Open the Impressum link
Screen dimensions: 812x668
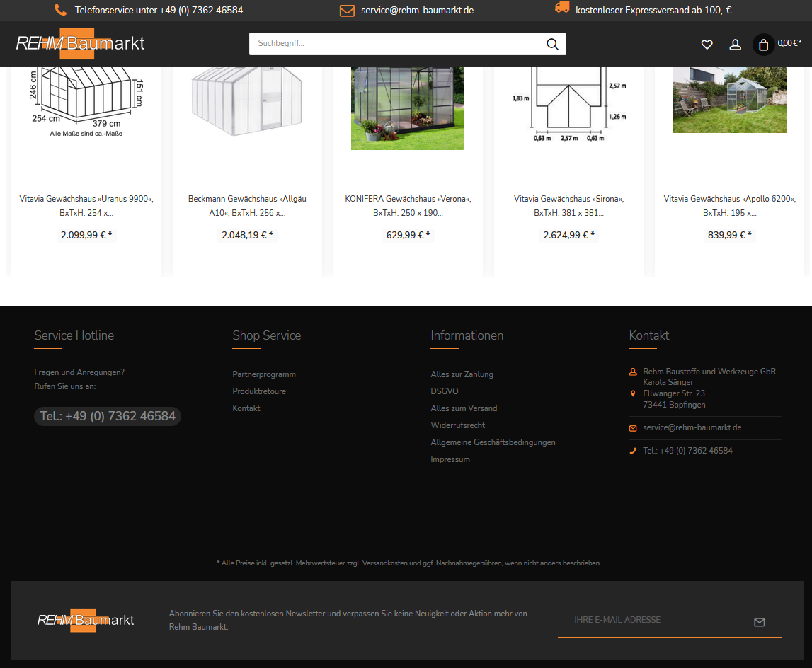(x=450, y=460)
